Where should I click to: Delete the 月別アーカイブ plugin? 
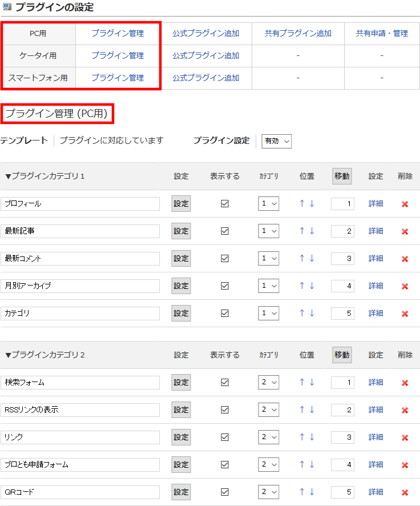click(405, 286)
